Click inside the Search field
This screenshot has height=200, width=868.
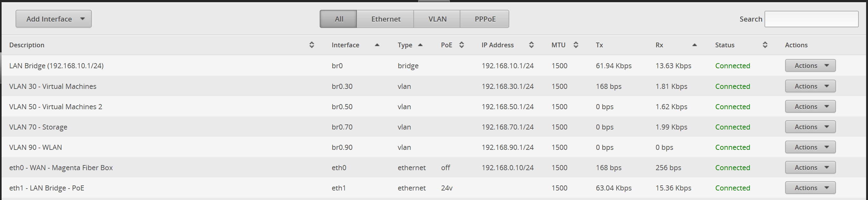point(811,19)
